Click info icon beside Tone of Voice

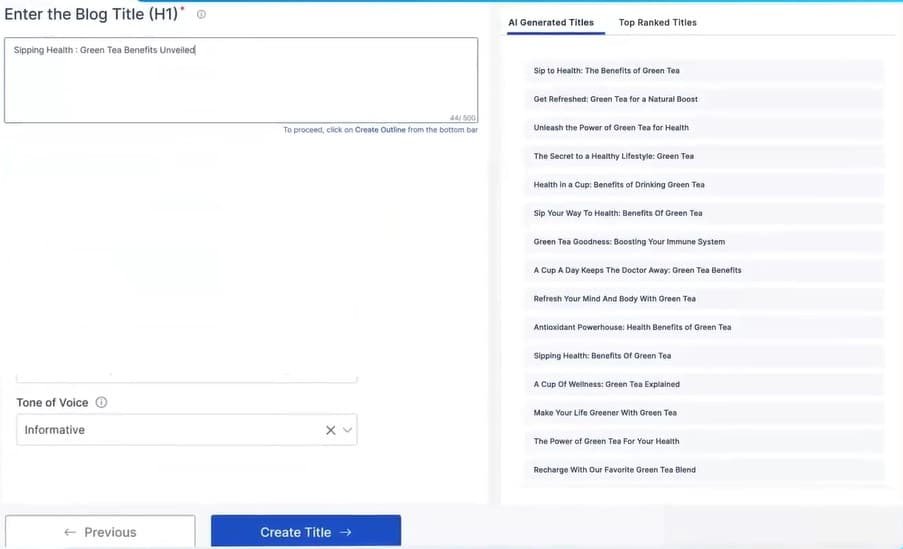pyautogui.click(x=101, y=403)
